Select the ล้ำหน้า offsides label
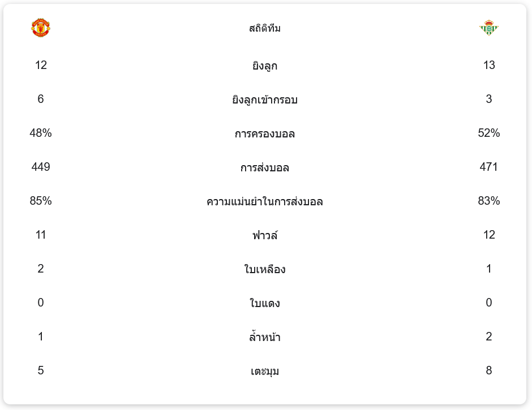 click(x=265, y=336)
